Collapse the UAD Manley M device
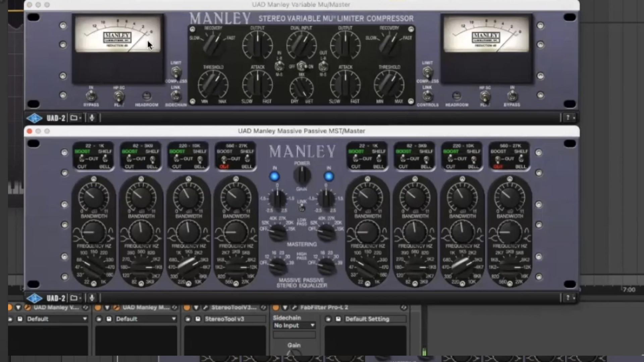 [107, 307]
